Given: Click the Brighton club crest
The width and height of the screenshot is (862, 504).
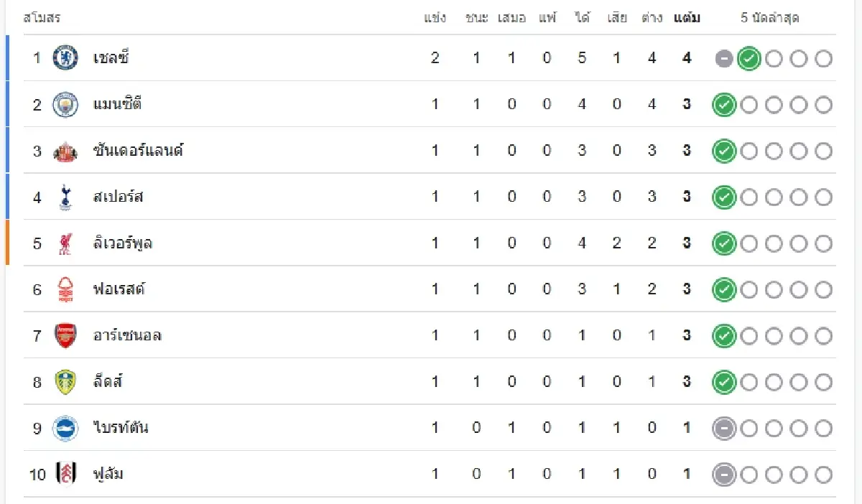Looking at the screenshot, I should coord(65,429).
